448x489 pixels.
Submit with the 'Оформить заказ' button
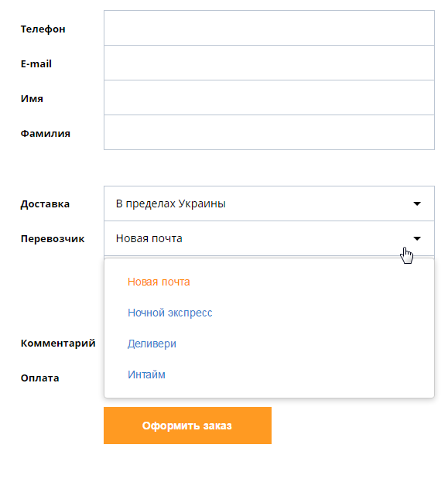coord(187,426)
